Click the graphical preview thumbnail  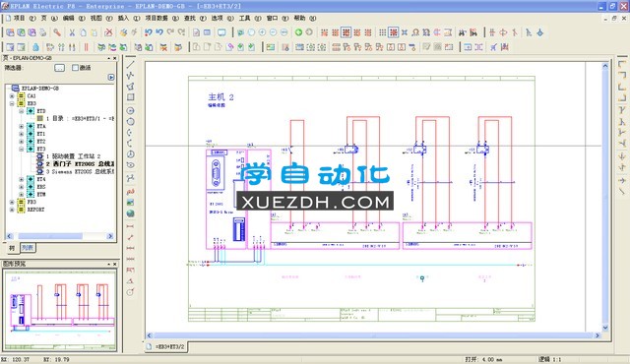tap(60, 310)
